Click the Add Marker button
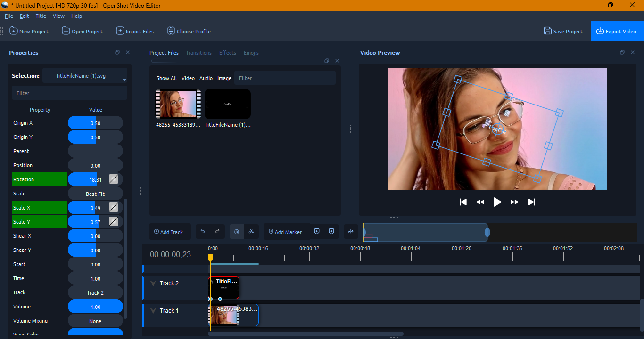Image resolution: width=644 pixels, height=339 pixels. (x=286, y=231)
